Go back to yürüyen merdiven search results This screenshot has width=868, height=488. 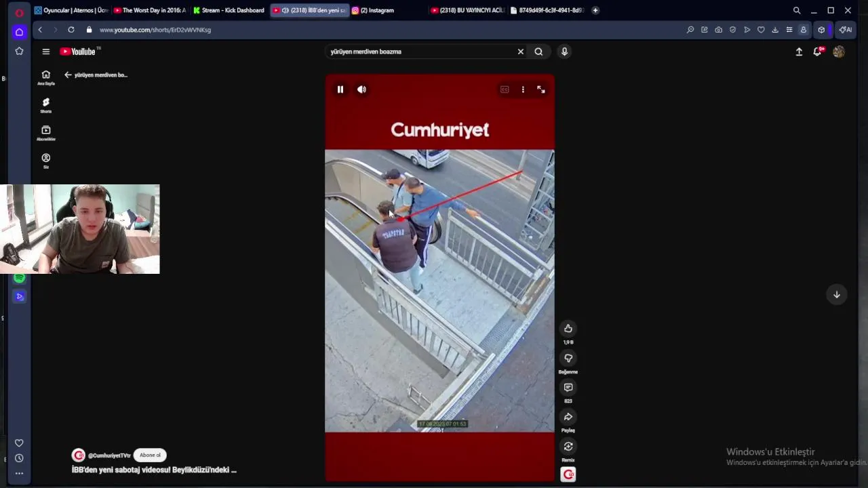coord(68,75)
